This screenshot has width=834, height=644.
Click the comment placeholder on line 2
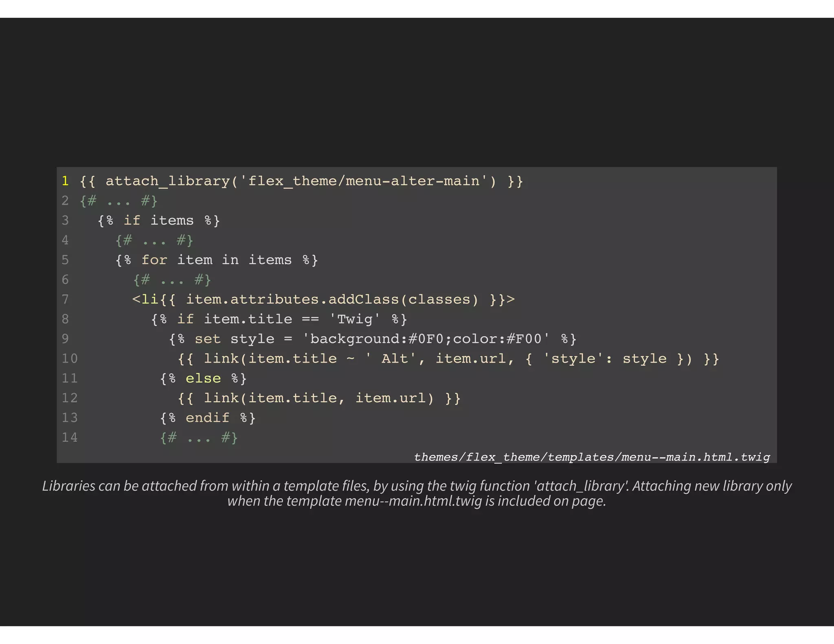(119, 201)
